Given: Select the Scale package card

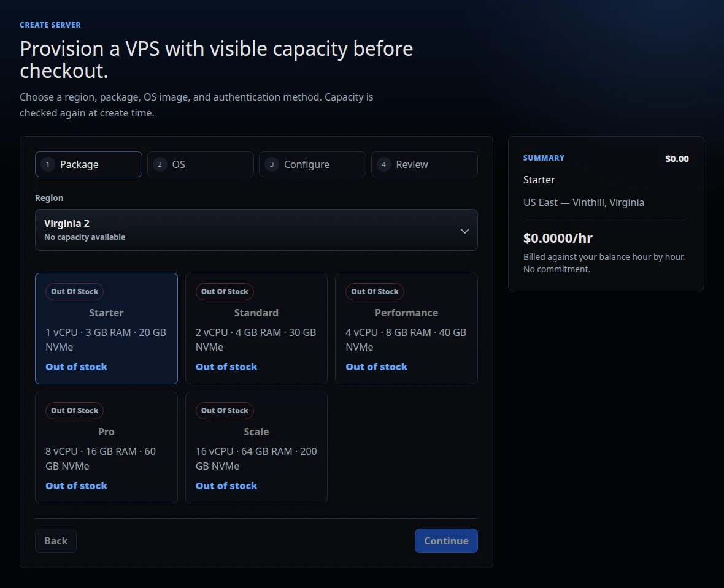Looking at the screenshot, I should (x=256, y=448).
